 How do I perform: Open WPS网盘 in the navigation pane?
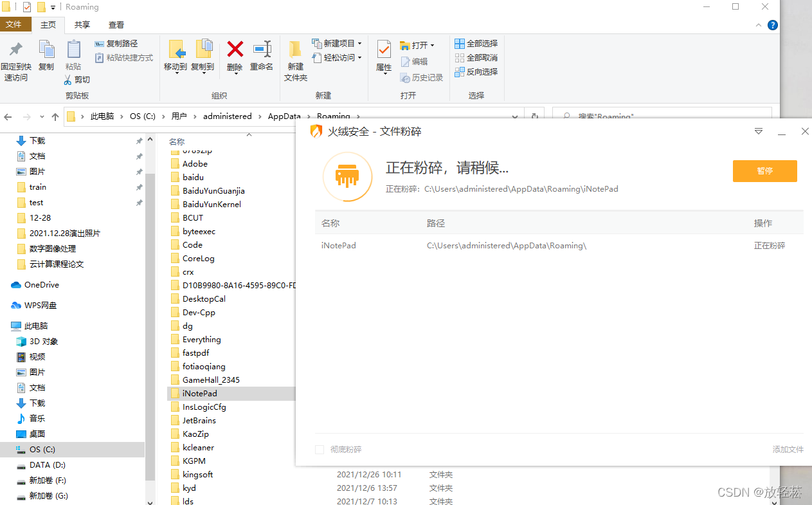pyautogui.click(x=34, y=306)
